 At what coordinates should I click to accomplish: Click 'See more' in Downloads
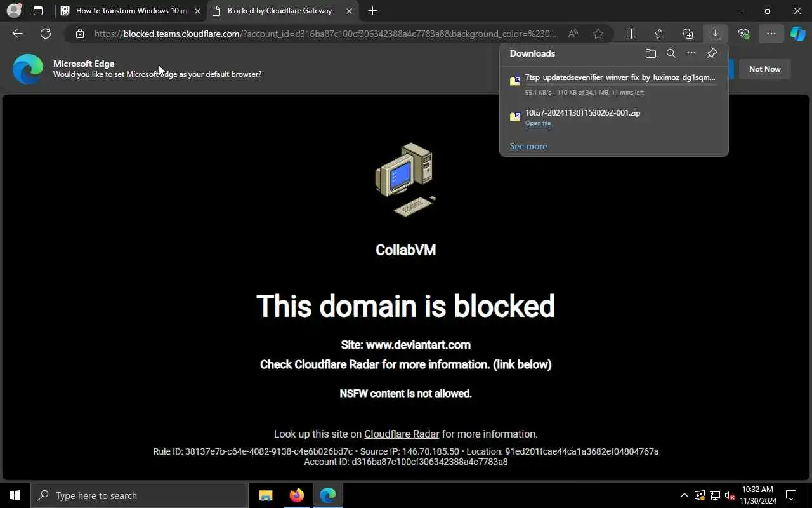point(528,146)
